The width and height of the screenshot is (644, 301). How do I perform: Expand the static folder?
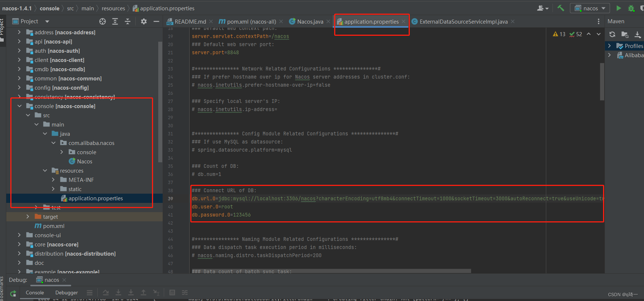(x=53, y=189)
